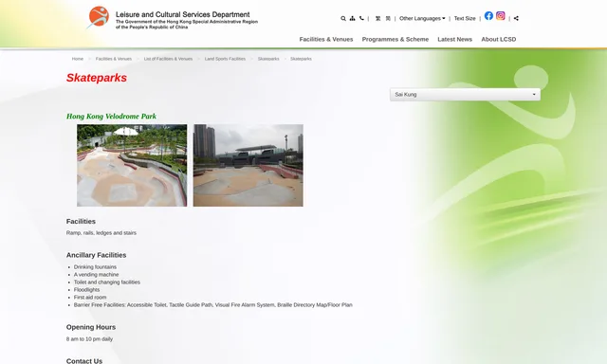607x364 pixels.
Task: View first skatepark photo with umbrella
Action: pyautogui.click(x=132, y=165)
